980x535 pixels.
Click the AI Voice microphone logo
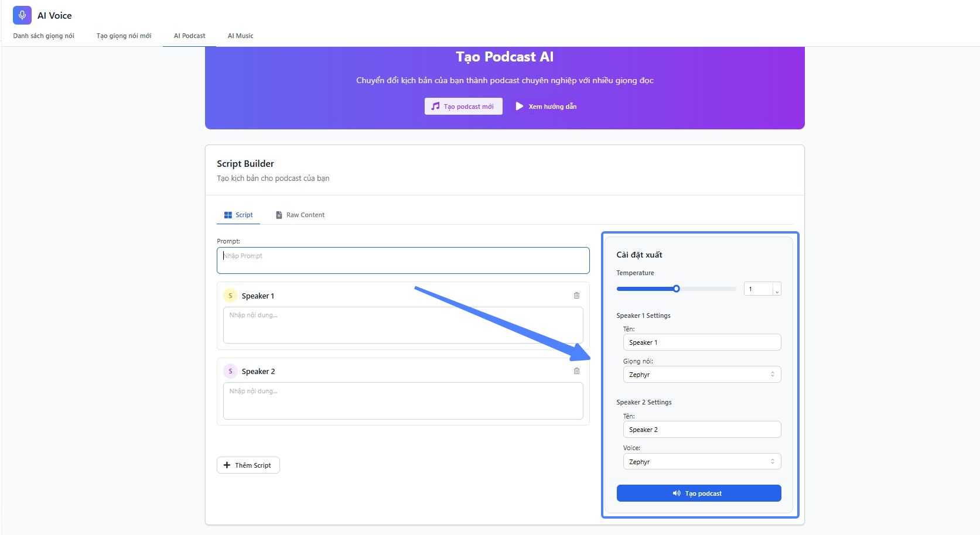(x=22, y=15)
